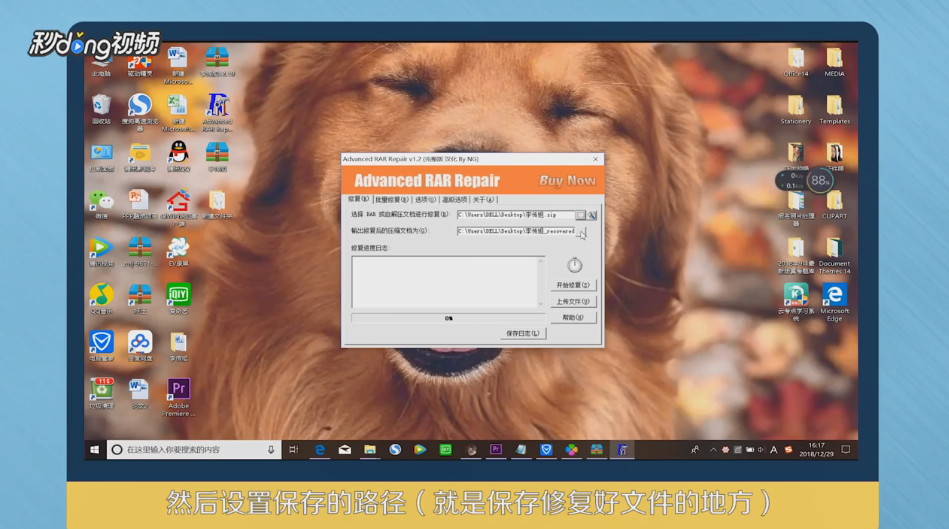Select the CLIPART folder on desktop

click(834, 204)
